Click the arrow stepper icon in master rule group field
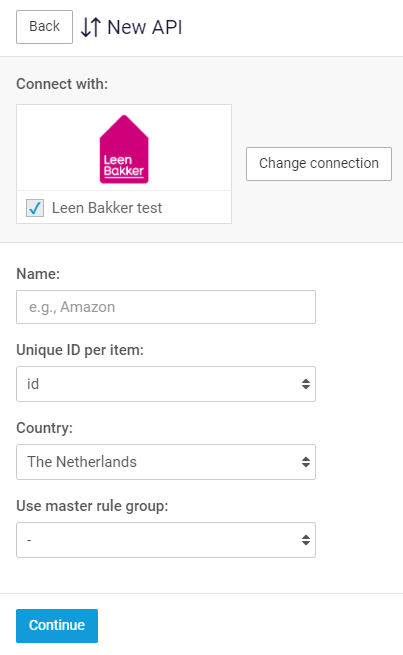The width and height of the screenshot is (403, 655). point(306,540)
